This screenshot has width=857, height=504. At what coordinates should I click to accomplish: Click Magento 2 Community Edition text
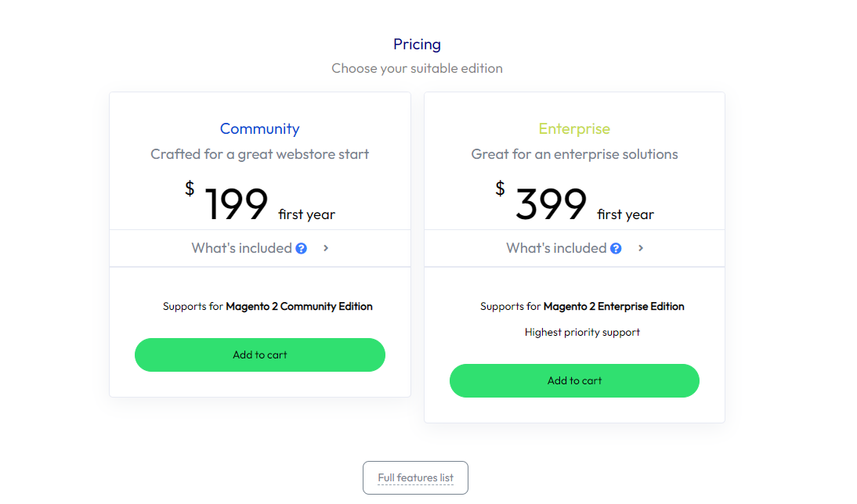click(x=299, y=306)
